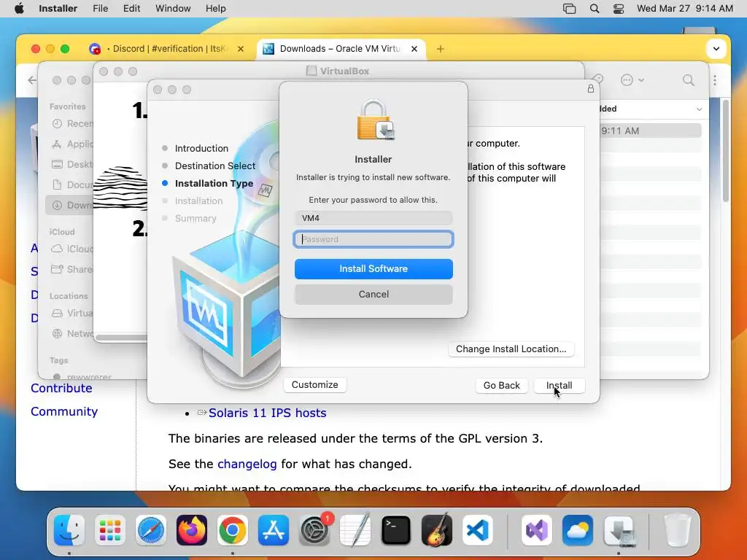Open TextEdit from the Dock
Screen dimensions: 747x560
pos(355,530)
